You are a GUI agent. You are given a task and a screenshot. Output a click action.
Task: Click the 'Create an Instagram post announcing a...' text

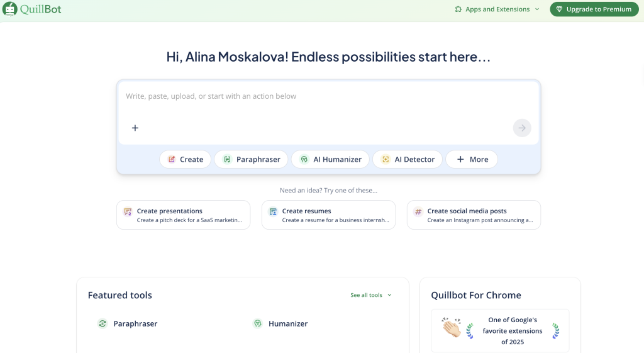(480, 220)
